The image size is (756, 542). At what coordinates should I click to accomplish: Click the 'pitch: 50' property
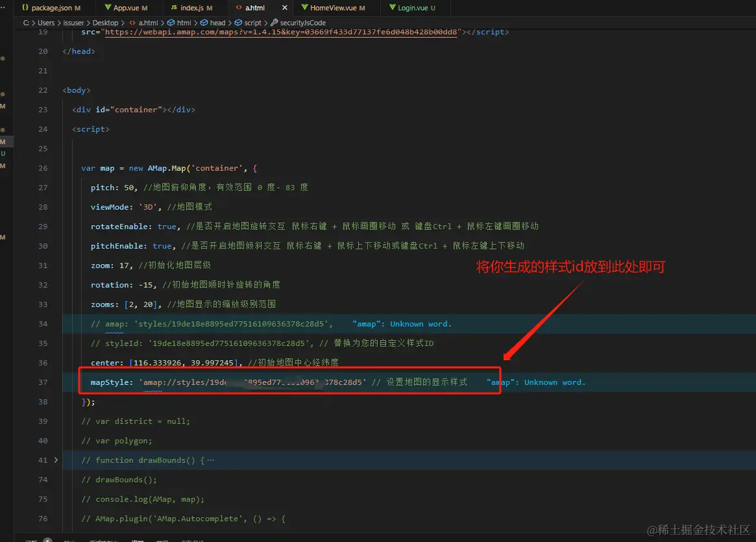click(x=114, y=188)
